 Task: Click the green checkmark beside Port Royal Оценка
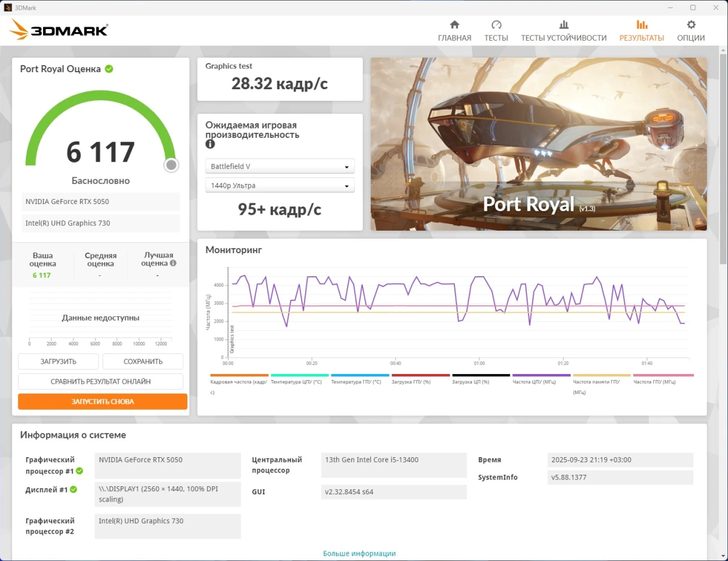(x=109, y=69)
